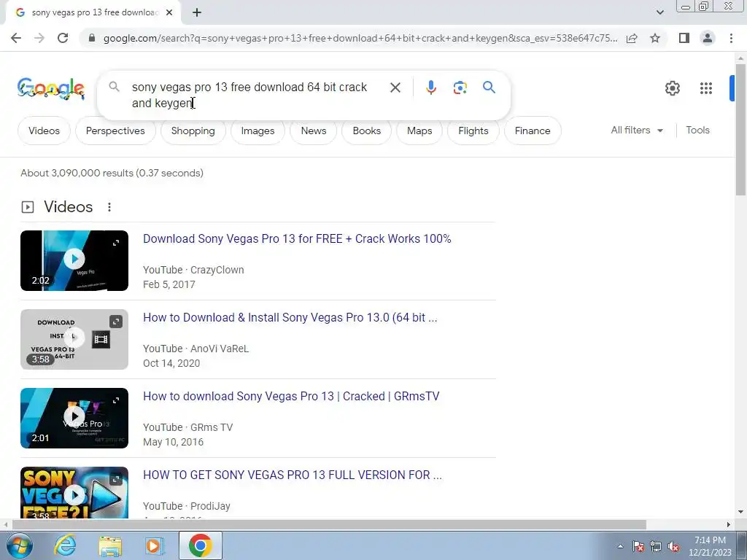Expand preview on GRms TV thumbnail
Viewport: 747px width, 560px height.
click(116, 400)
